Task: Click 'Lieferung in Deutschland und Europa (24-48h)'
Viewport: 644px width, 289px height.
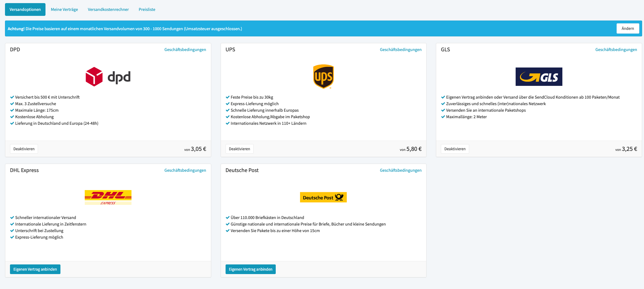Action: (x=57, y=124)
